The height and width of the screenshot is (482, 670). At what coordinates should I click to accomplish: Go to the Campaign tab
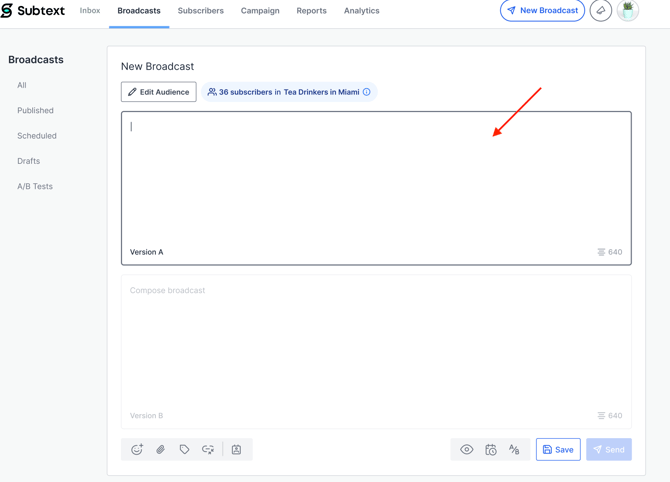coord(260,11)
